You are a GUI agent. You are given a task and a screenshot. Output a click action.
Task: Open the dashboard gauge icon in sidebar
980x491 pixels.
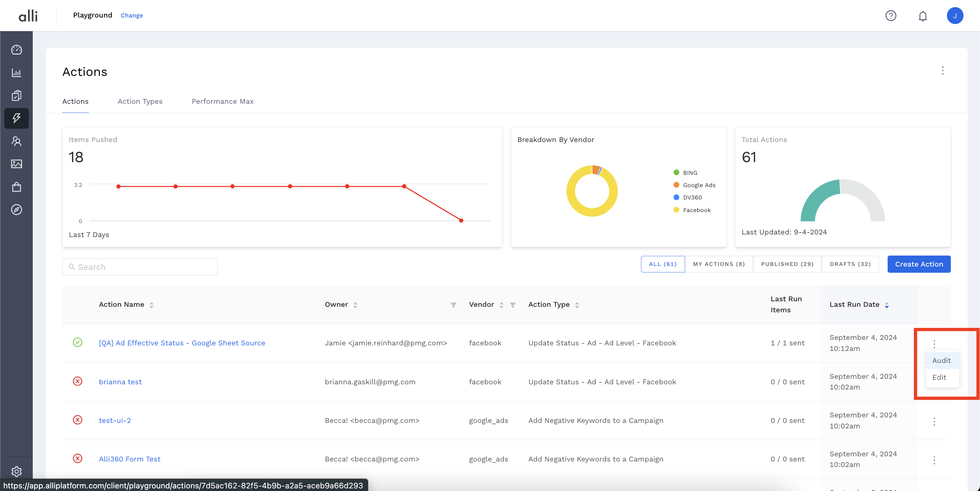pyautogui.click(x=16, y=50)
